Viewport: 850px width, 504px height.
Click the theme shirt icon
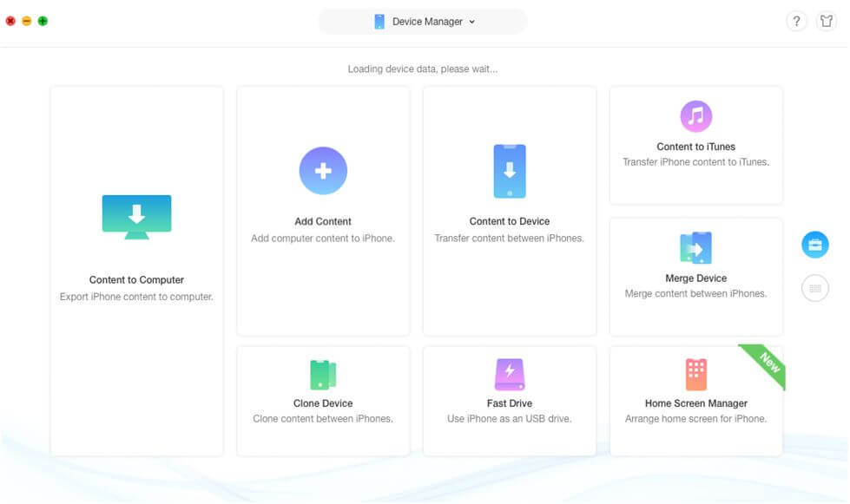click(x=826, y=21)
